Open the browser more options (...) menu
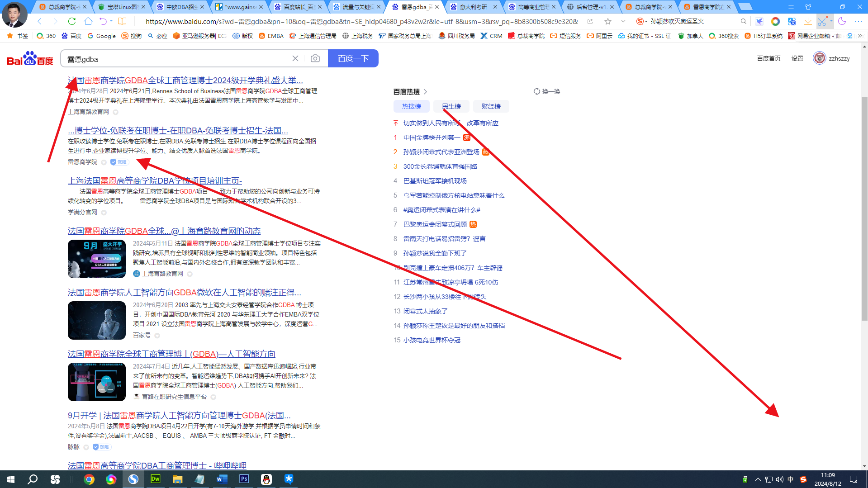 tap(858, 21)
